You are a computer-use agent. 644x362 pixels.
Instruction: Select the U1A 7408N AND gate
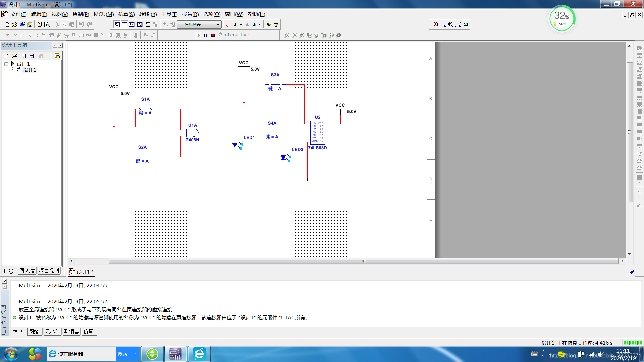193,133
